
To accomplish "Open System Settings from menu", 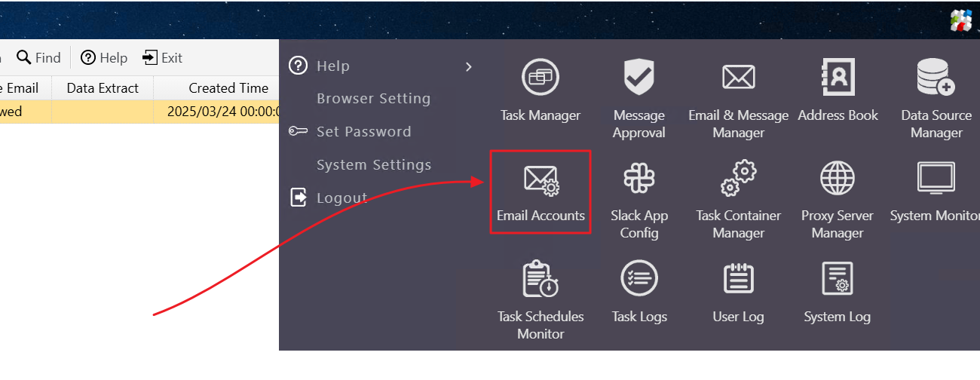I will [x=374, y=165].
